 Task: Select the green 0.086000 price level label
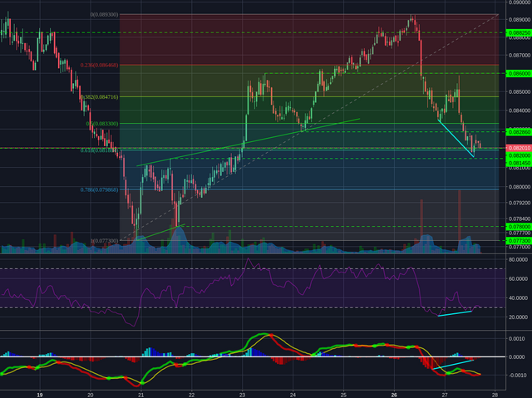(x=519, y=73)
